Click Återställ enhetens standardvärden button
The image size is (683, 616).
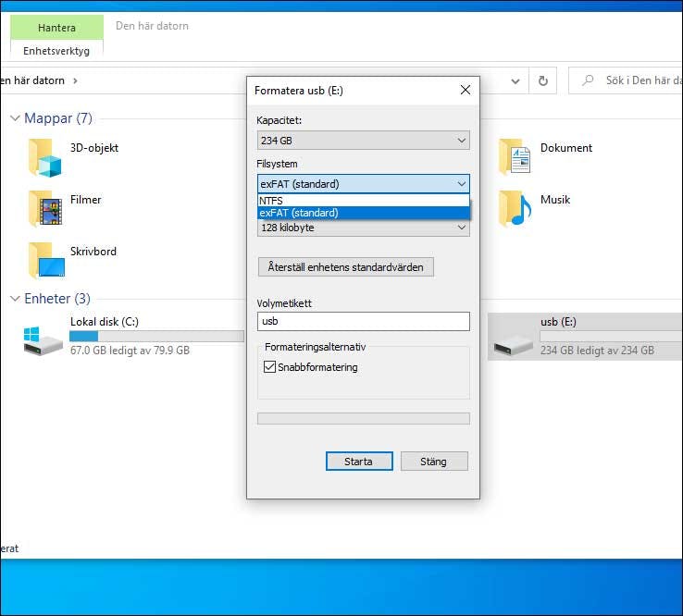pos(345,267)
